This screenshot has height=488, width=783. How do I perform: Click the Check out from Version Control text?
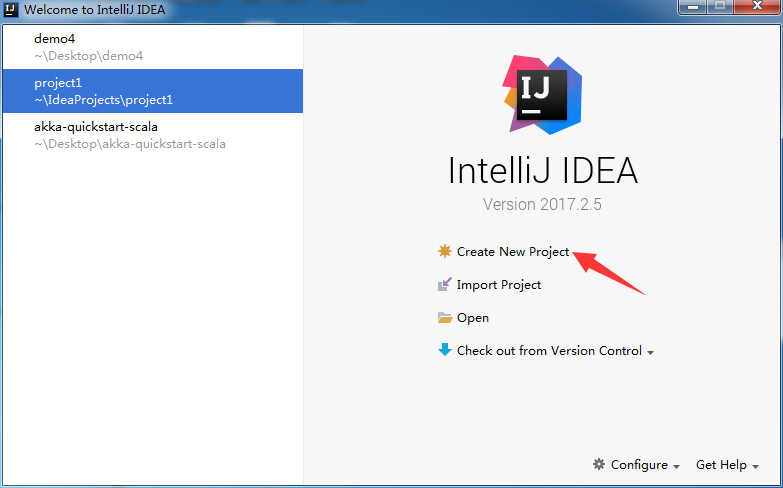pos(549,351)
